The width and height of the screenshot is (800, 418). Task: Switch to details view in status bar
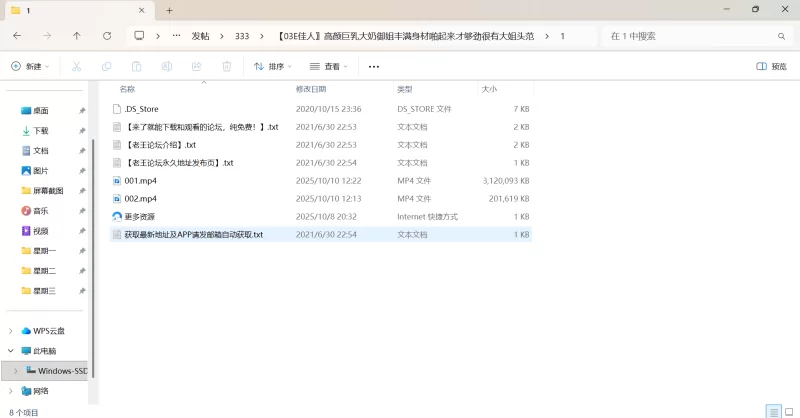(x=773, y=411)
